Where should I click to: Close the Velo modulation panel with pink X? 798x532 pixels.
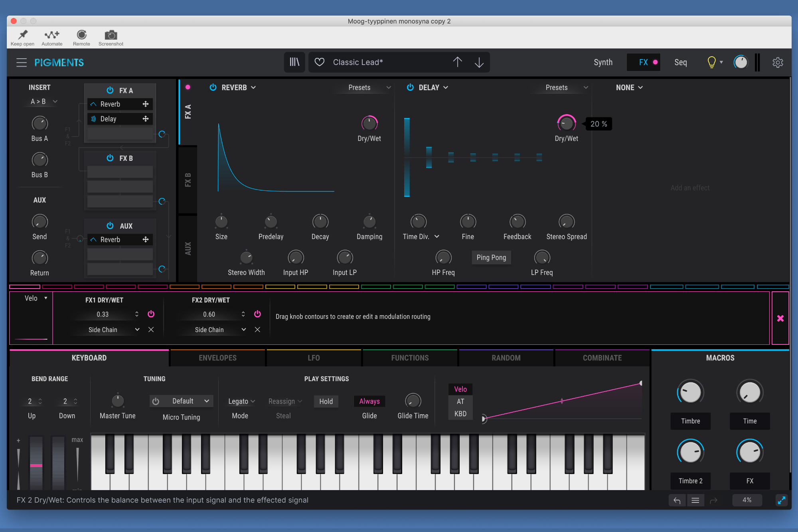pos(780,318)
